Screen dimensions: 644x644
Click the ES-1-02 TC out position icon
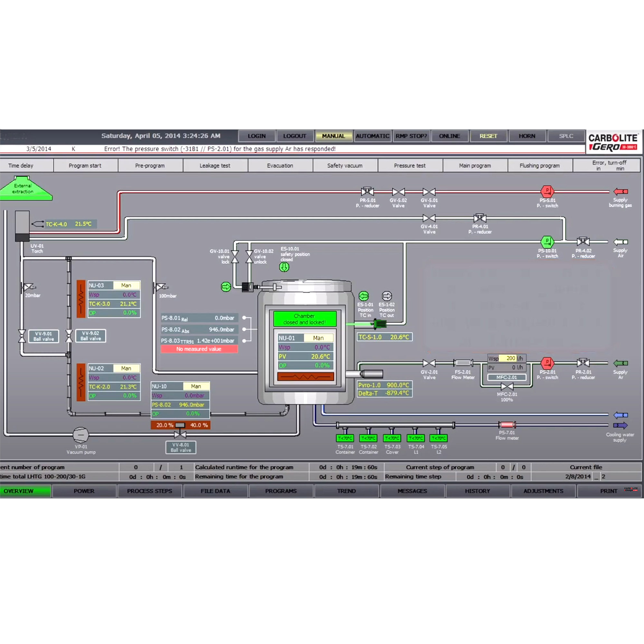point(387,296)
